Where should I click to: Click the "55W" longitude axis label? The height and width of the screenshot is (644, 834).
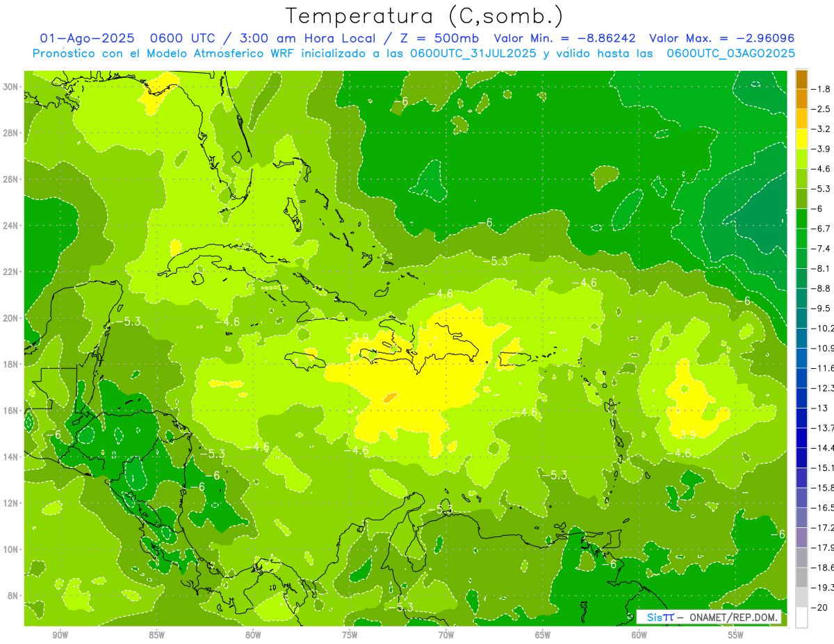click(x=736, y=635)
